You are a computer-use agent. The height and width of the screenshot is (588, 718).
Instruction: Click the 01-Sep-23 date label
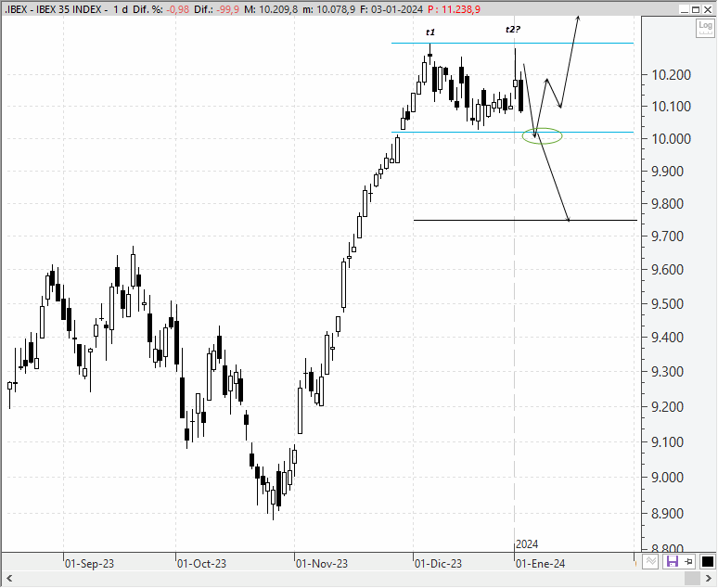[x=89, y=563]
